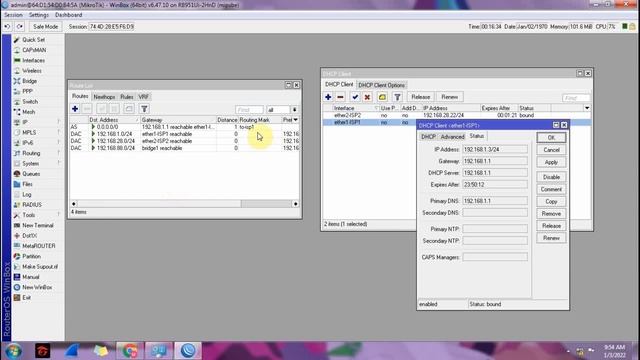Open the Settings menu
Viewport: 640px width, 360px height.
tap(39, 15)
